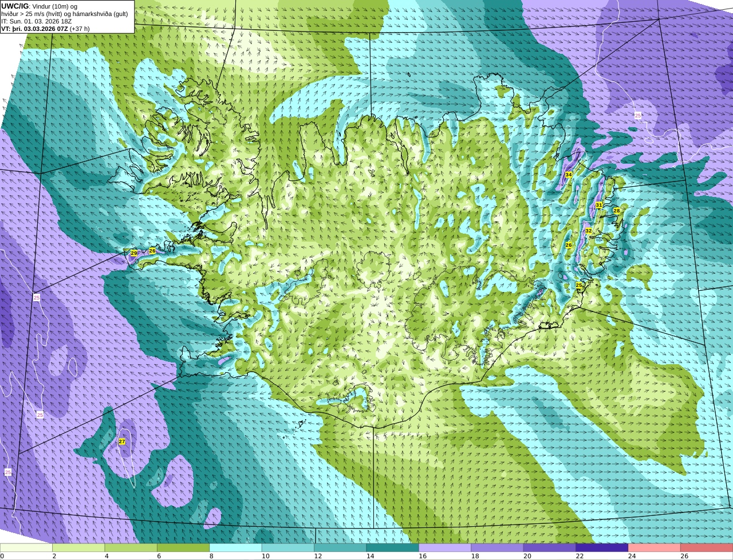Click the legend tick label 24
The height and width of the screenshot is (560, 733).
click(632, 556)
